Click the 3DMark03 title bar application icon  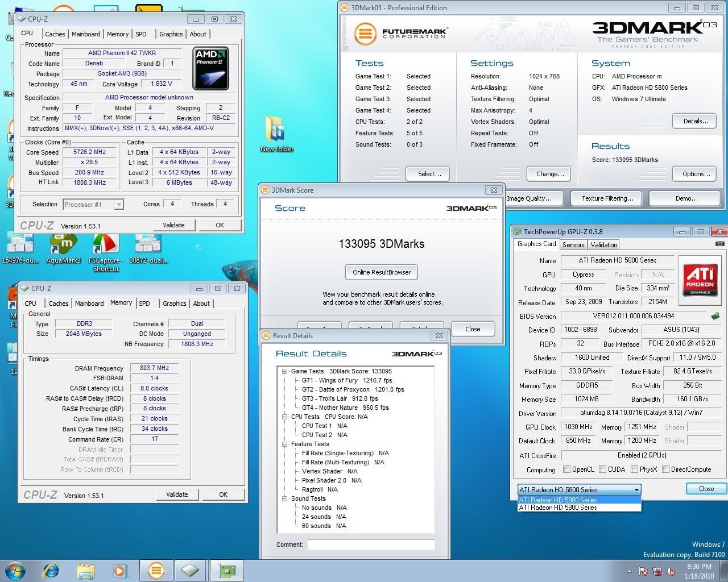point(345,8)
